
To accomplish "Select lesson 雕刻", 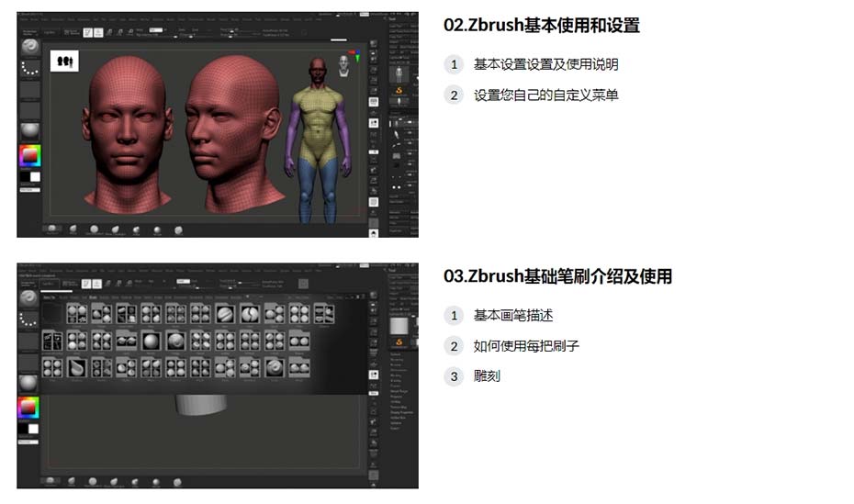I will click(x=487, y=376).
